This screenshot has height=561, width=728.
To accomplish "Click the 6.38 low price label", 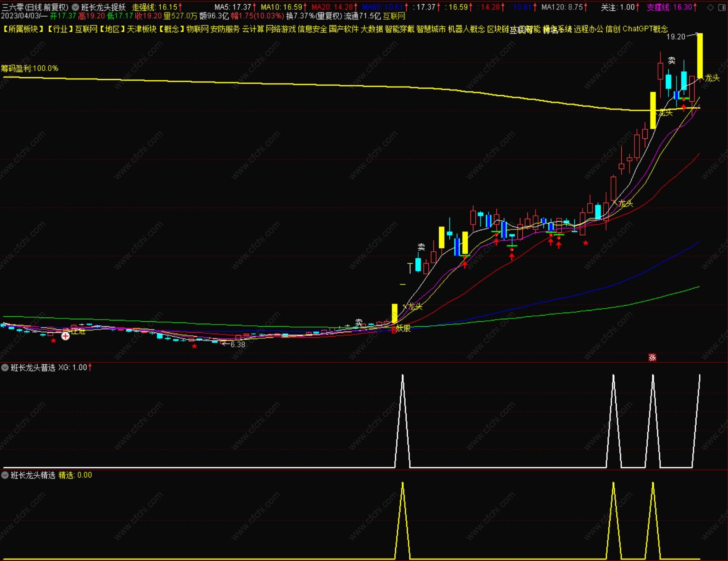I will tap(238, 344).
